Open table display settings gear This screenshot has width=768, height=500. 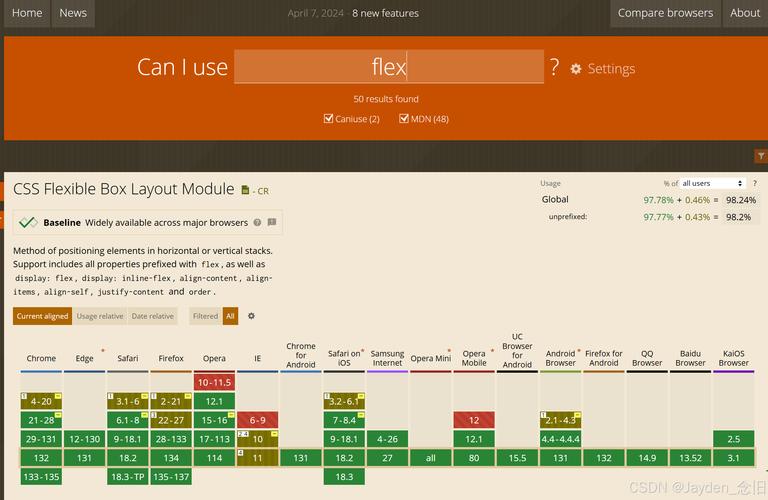tap(251, 316)
